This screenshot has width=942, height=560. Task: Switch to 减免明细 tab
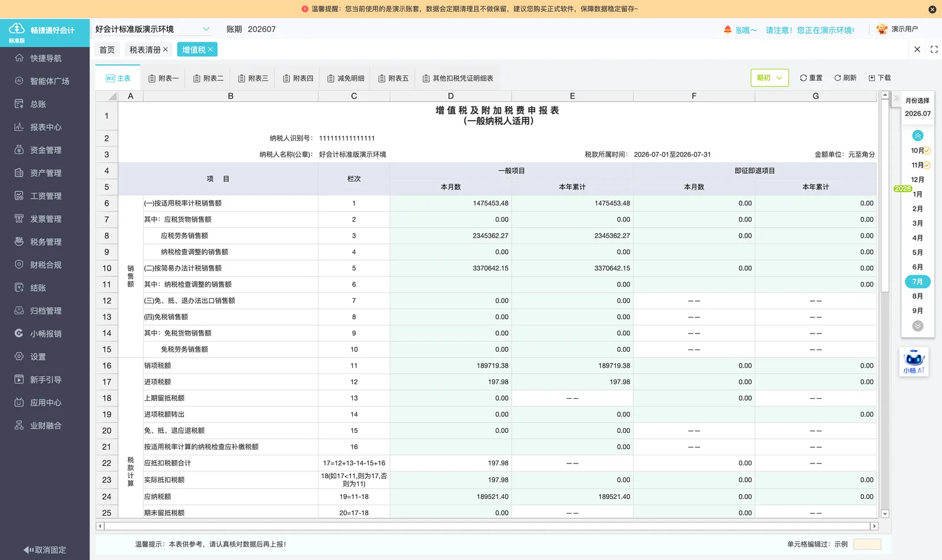click(346, 78)
